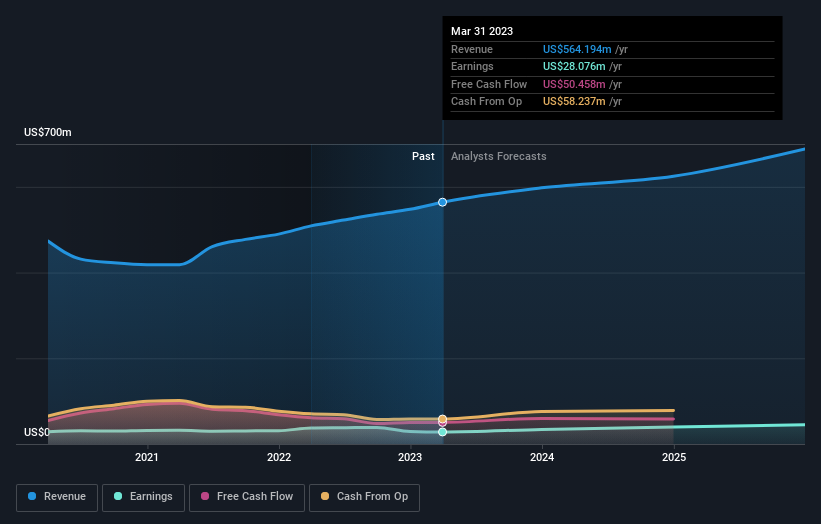The image size is (821, 524).
Task: Click the US$700m y-axis label
Action: [x=48, y=132]
